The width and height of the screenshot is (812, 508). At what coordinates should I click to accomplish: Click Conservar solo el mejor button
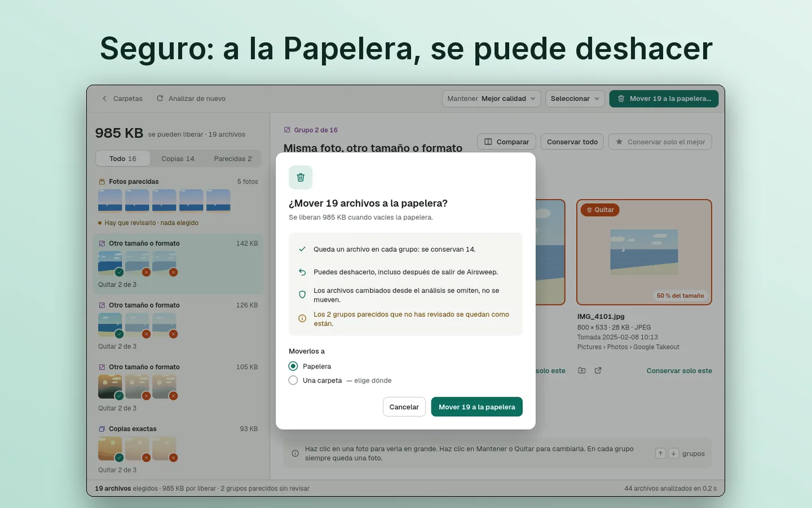[x=660, y=142]
